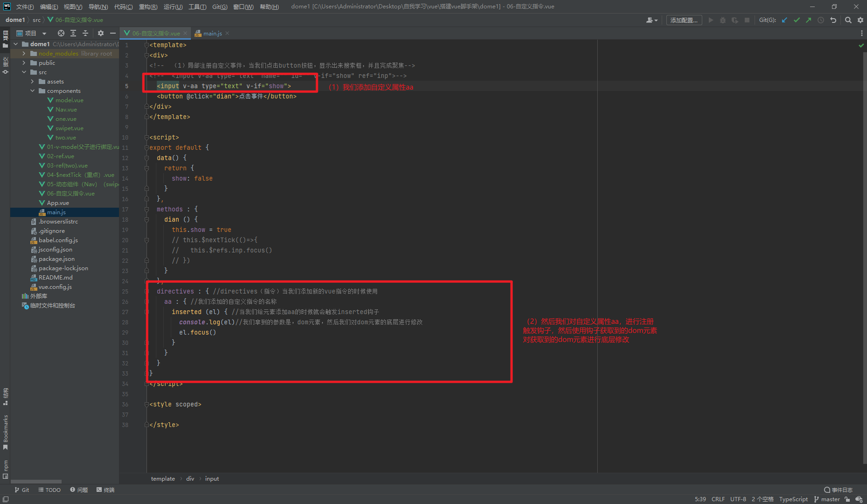Collapse all nodes in the project panel
Viewport: 867px width, 504px height.
pyautogui.click(x=85, y=33)
